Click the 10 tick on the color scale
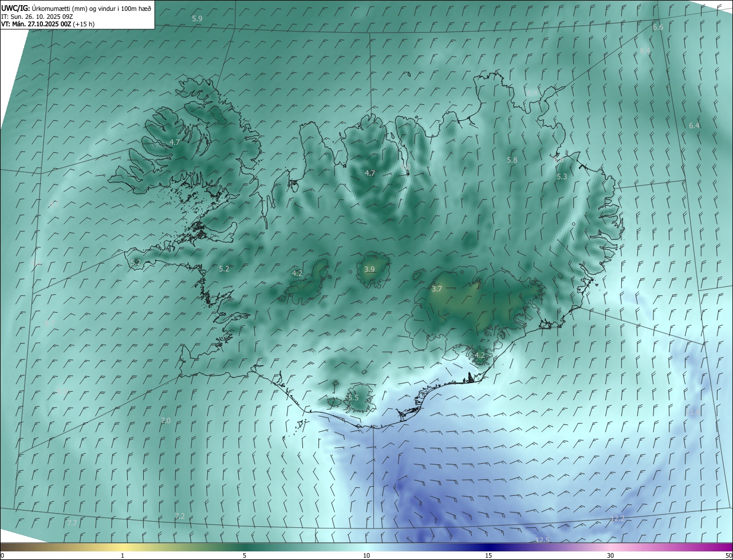Screen dimensions: 733x560 coord(366,555)
